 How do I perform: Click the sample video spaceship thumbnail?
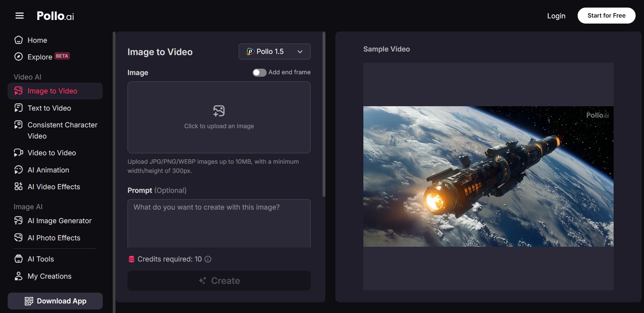tap(488, 176)
